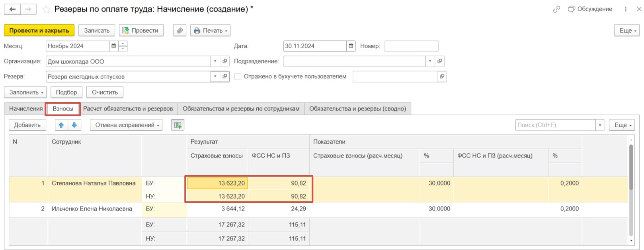The image size is (644, 250).
Task: Expand the Резерв dropdown list
Action: 215,76
